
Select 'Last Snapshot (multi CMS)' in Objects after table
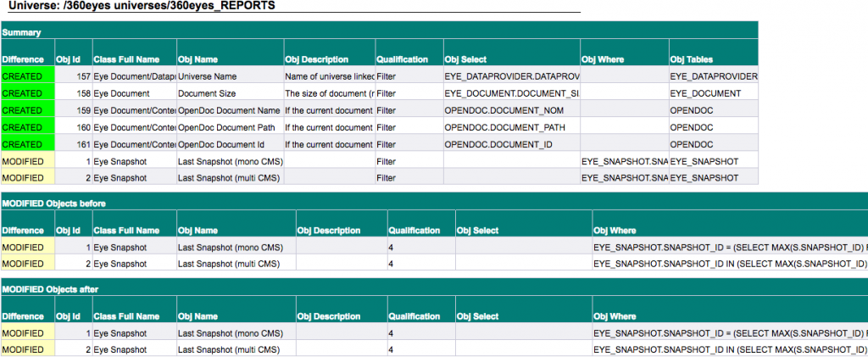tap(235, 349)
